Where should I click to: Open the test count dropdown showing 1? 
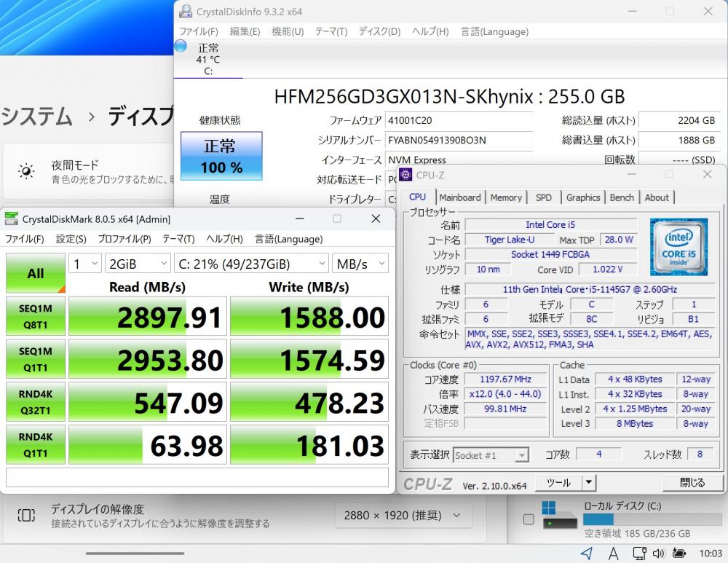pyautogui.click(x=85, y=264)
